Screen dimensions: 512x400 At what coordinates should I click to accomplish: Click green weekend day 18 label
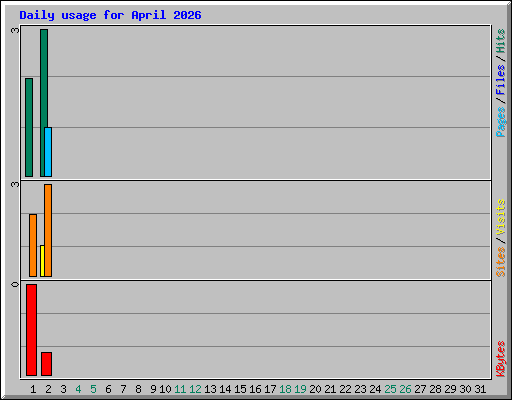(285, 389)
